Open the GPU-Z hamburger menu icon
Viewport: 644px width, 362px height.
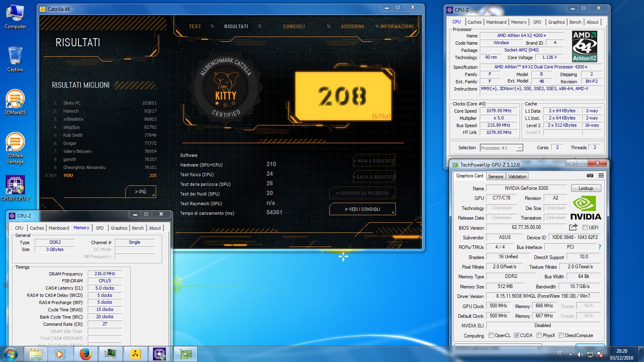(x=601, y=176)
